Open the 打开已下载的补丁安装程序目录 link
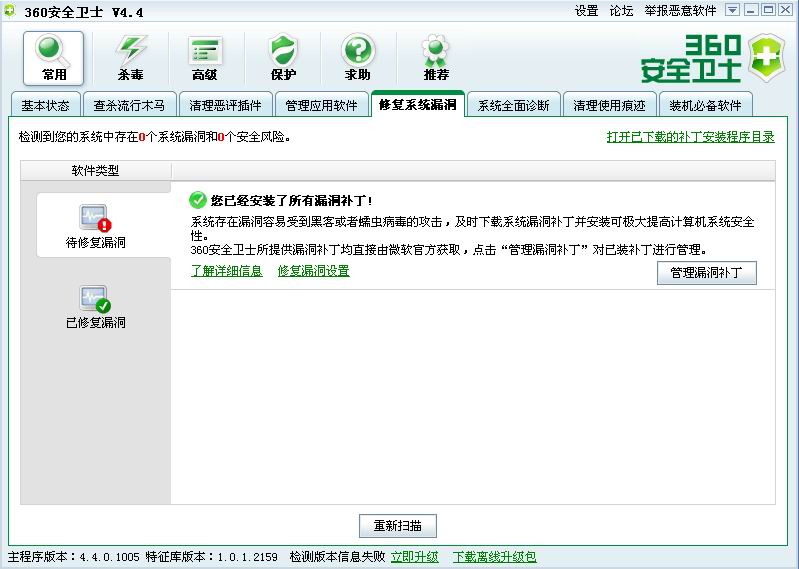 [690, 137]
